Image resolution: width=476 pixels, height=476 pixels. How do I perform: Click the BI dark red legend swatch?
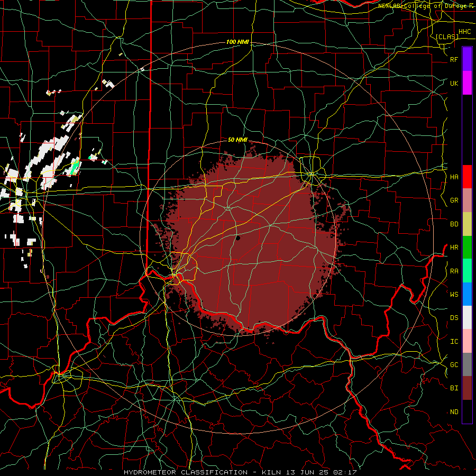(x=467, y=388)
